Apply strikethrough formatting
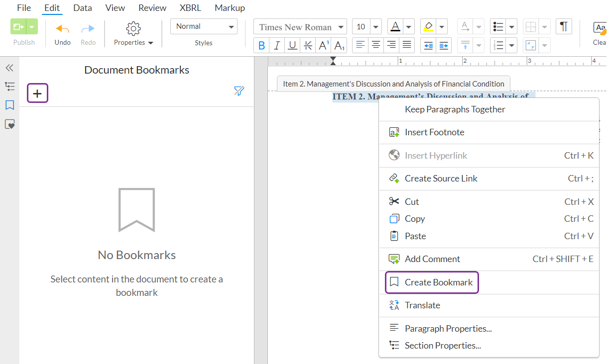The width and height of the screenshot is (607, 364). click(308, 45)
